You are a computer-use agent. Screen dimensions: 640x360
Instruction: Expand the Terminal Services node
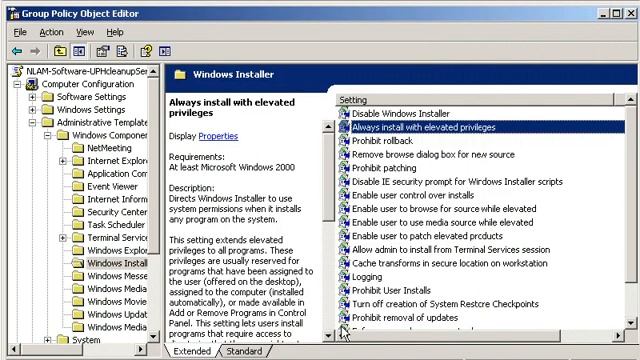pos(63,238)
